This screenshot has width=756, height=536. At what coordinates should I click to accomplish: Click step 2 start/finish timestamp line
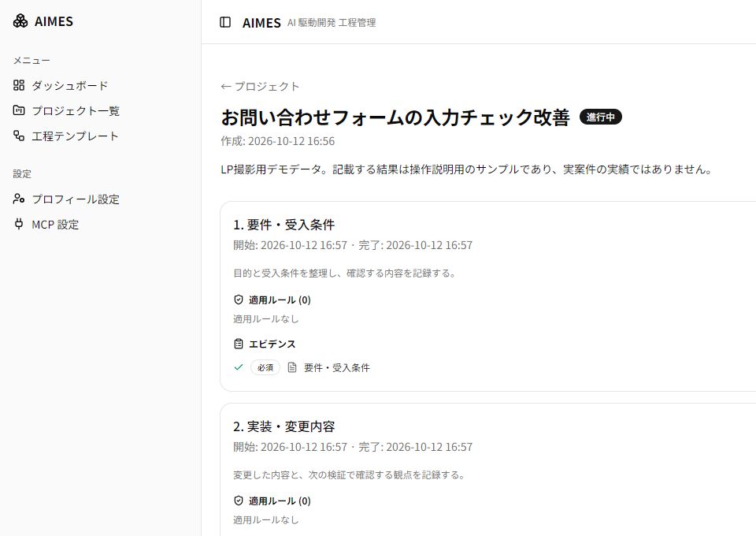353,447
